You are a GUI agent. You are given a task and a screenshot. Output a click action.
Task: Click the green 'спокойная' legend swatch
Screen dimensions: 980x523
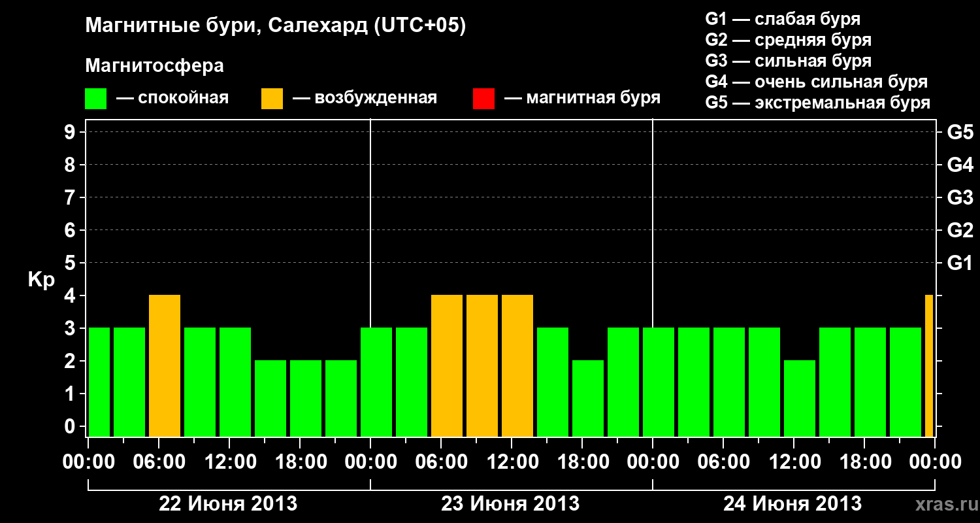(96, 99)
